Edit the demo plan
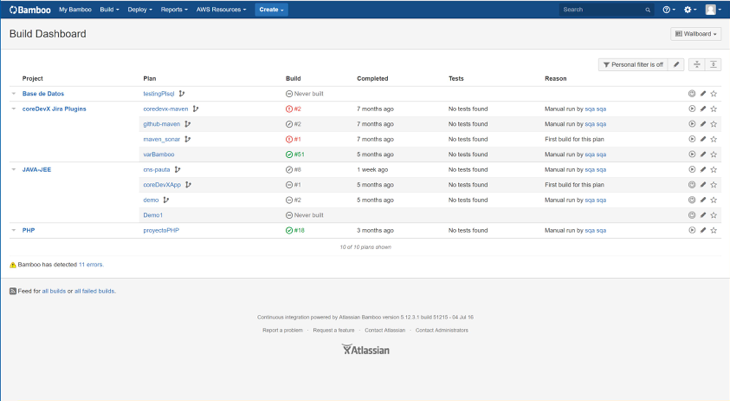This screenshot has height=401, width=730. (x=703, y=200)
